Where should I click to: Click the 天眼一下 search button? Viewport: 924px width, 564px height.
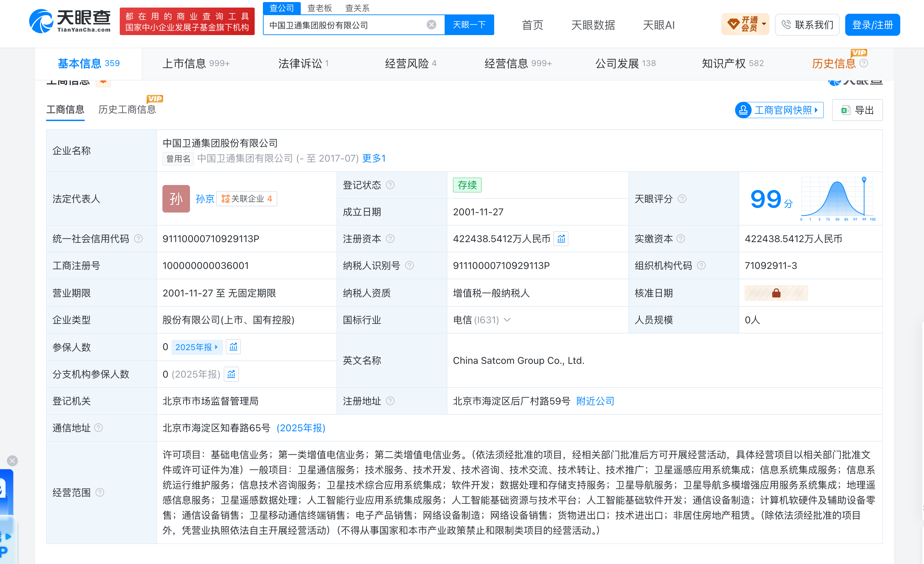[x=469, y=25]
